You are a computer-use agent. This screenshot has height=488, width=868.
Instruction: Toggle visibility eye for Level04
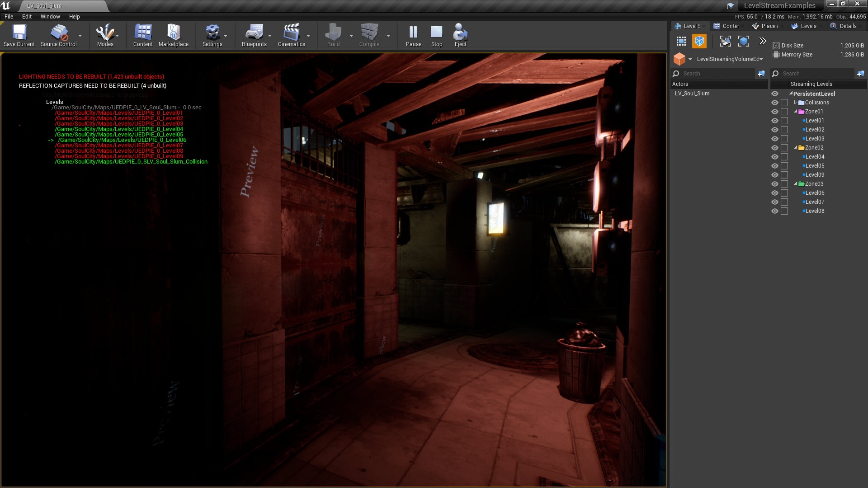coord(775,157)
